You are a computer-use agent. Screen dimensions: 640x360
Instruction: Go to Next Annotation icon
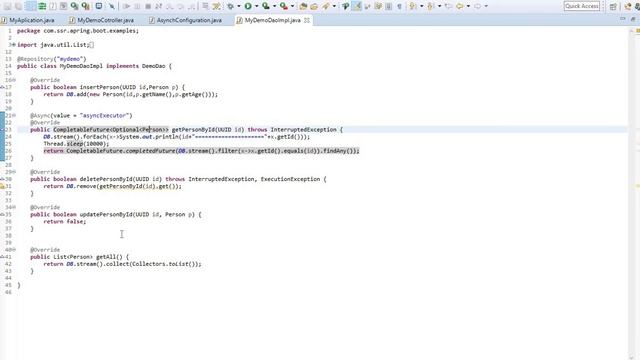pyautogui.click(x=413, y=6)
